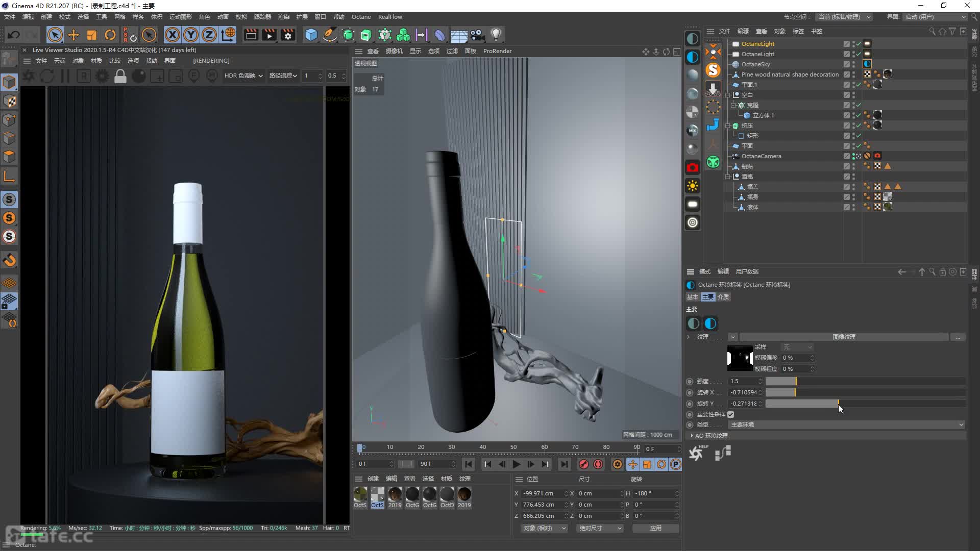Collapse the 空白 null hierarchy
Image resolution: width=980 pixels, height=551 pixels.
coord(728,95)
